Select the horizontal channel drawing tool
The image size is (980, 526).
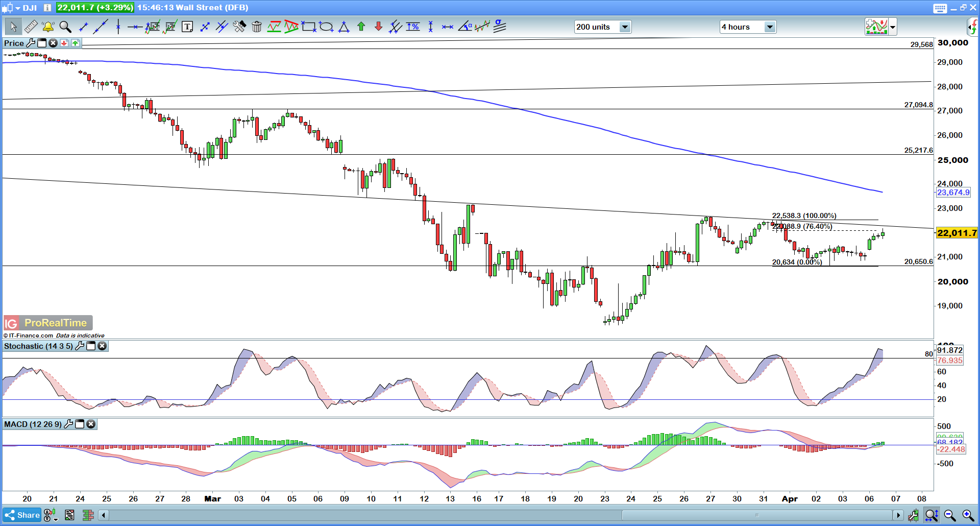[274, 27]
